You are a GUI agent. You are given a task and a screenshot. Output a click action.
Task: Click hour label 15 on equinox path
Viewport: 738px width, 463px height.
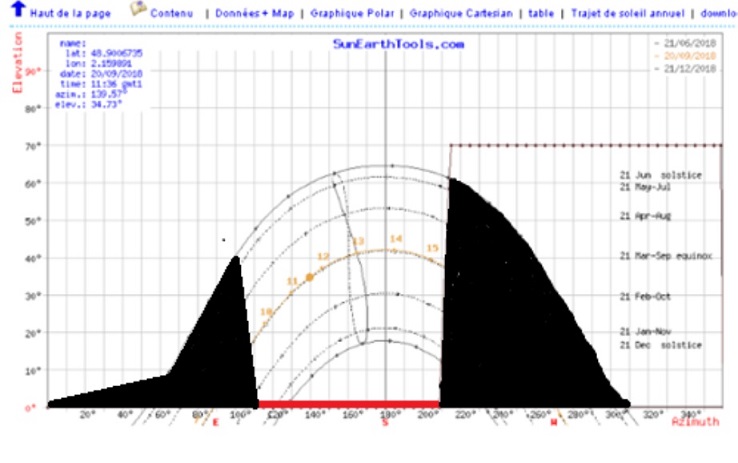[x=432, y=247]
